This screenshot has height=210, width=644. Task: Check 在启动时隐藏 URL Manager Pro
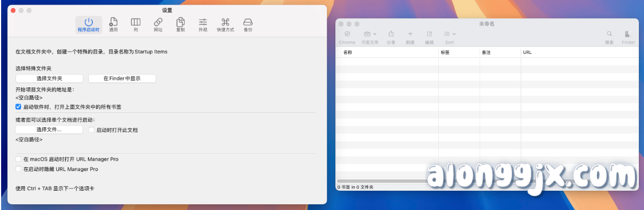(18, 169)
